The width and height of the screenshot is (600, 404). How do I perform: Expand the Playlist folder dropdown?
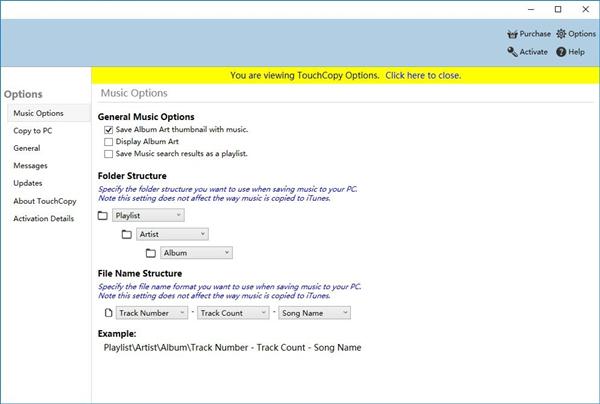(148, 215)
